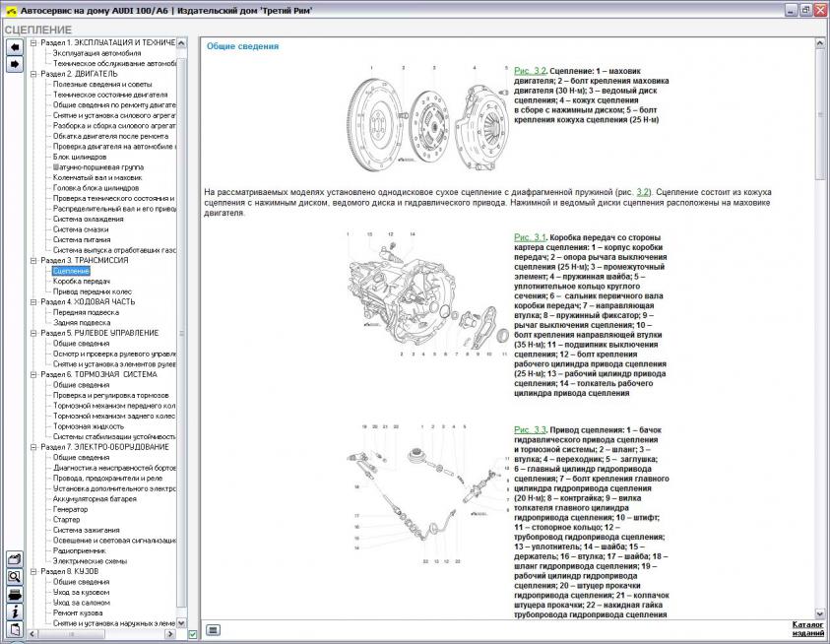Open Проверка и регулировка тормозов item
The image size is (830, 644).
[110, 396]
